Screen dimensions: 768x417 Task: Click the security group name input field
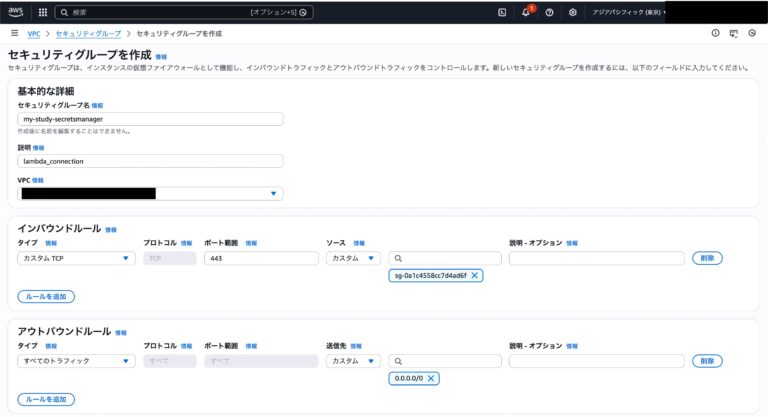pyautogui.click(x=150, y=118)
